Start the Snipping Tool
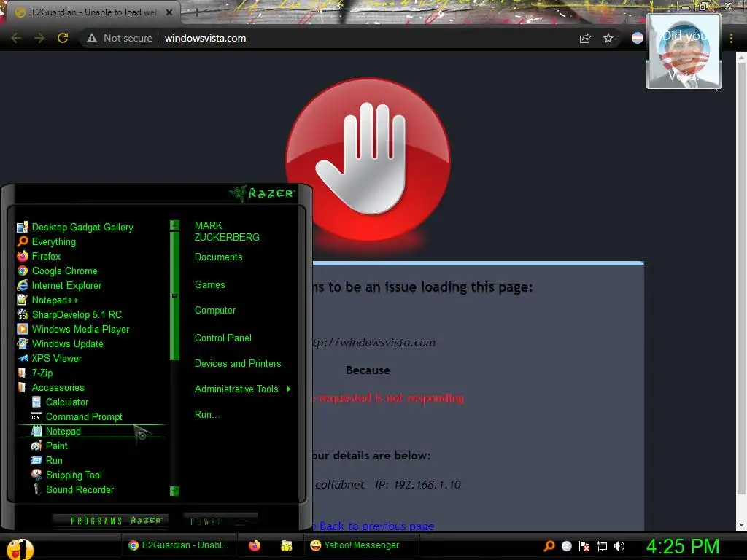This screenshot has height=560, width=747. coord(66,475)
